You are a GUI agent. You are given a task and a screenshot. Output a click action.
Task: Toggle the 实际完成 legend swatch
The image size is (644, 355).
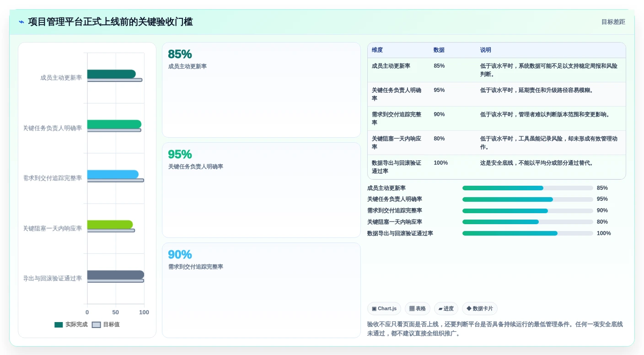pos(59,325)
